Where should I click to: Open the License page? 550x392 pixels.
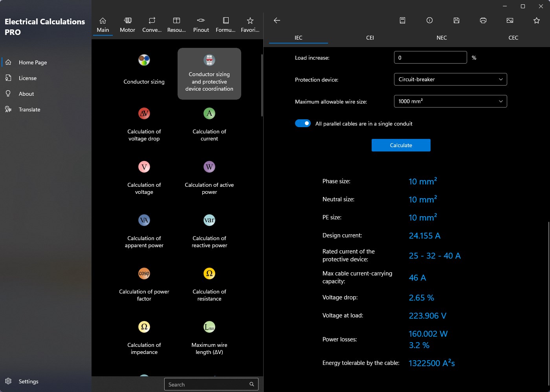[46, 78]
